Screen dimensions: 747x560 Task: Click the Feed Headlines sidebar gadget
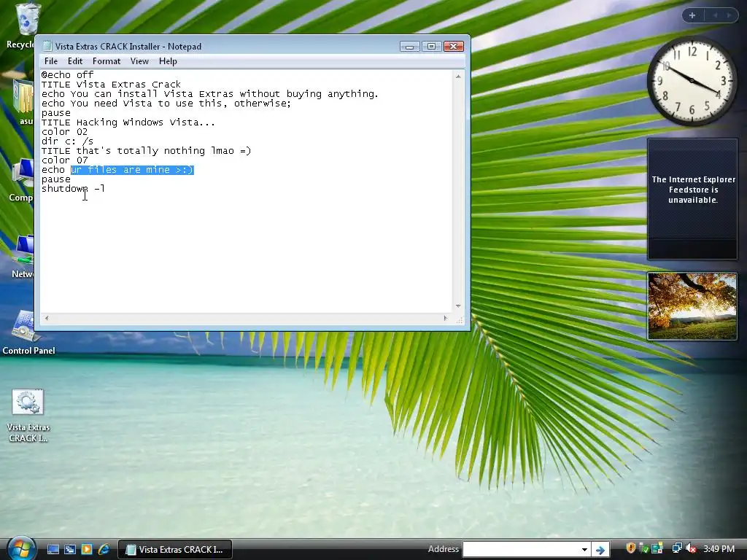click(x=692, y=198)
